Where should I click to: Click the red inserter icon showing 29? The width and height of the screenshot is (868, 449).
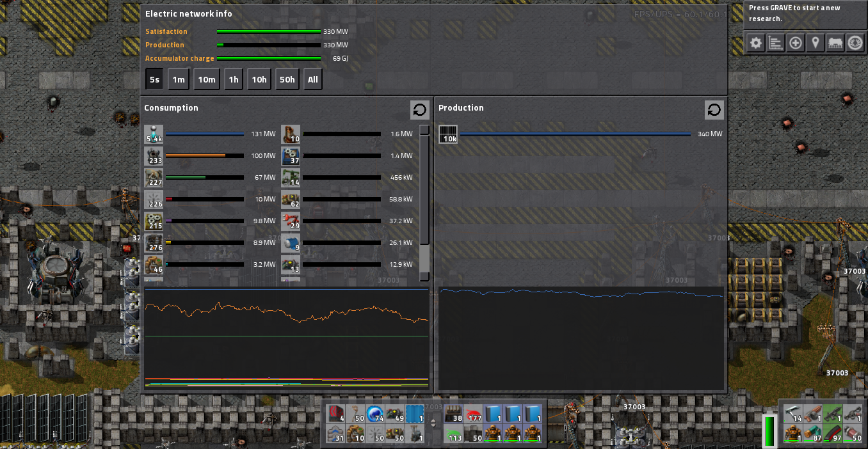(291, 221)
